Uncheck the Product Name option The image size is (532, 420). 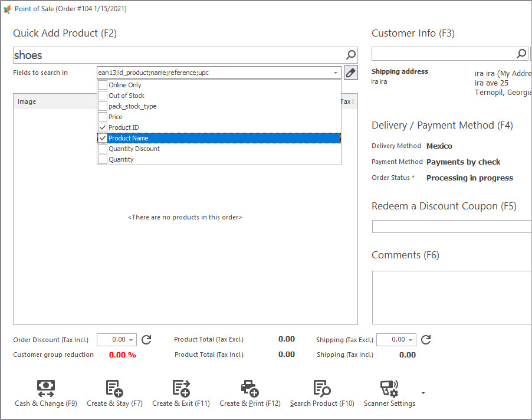[103, 138]
